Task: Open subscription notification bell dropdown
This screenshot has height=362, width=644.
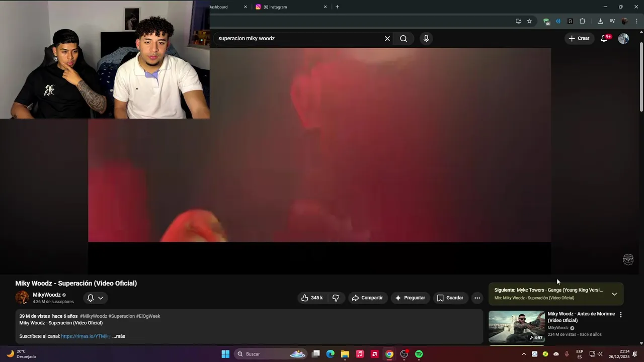Action: 95,298
